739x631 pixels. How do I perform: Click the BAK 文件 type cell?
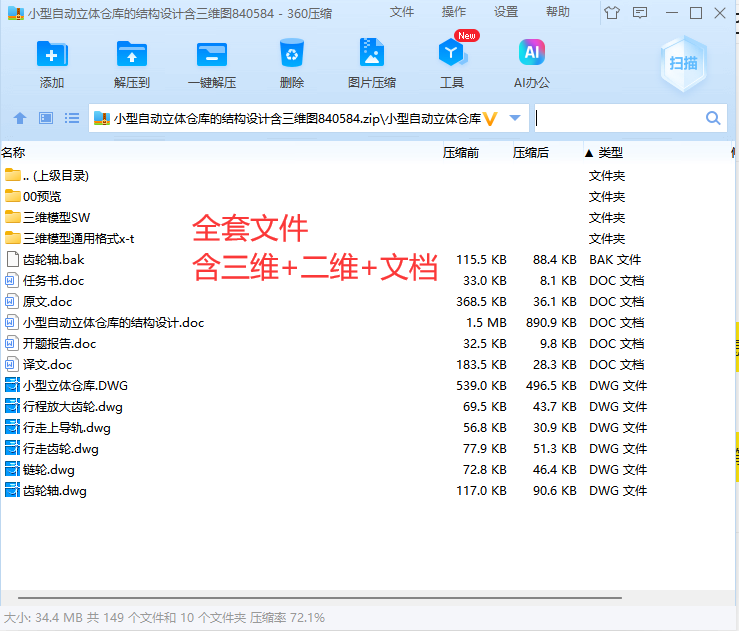(615, 260)
